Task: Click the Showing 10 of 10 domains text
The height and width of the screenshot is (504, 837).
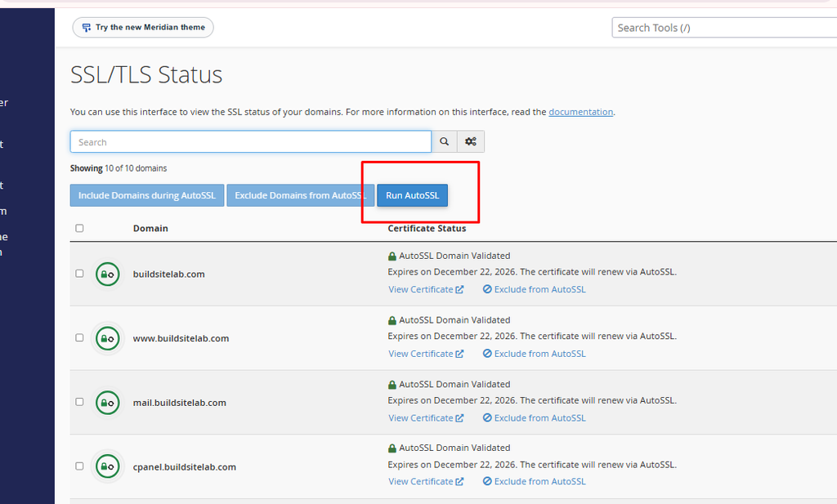Action: [x=119, y=168]
